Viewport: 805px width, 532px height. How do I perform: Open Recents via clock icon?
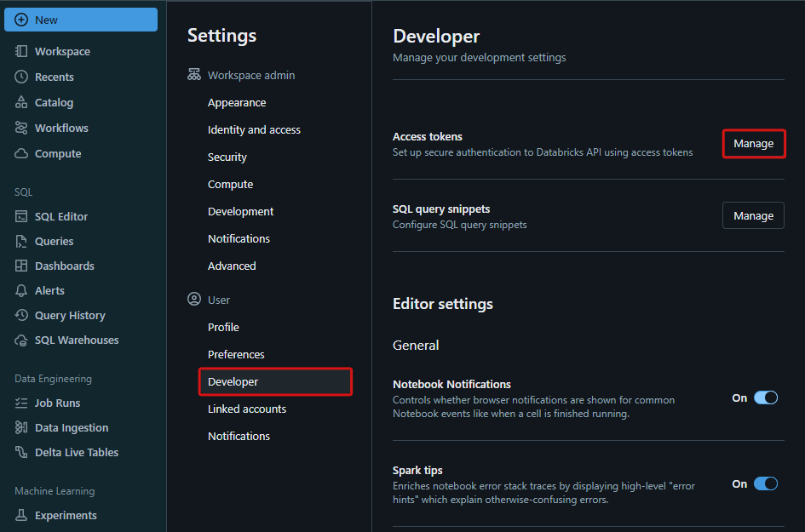coord(21,77)
